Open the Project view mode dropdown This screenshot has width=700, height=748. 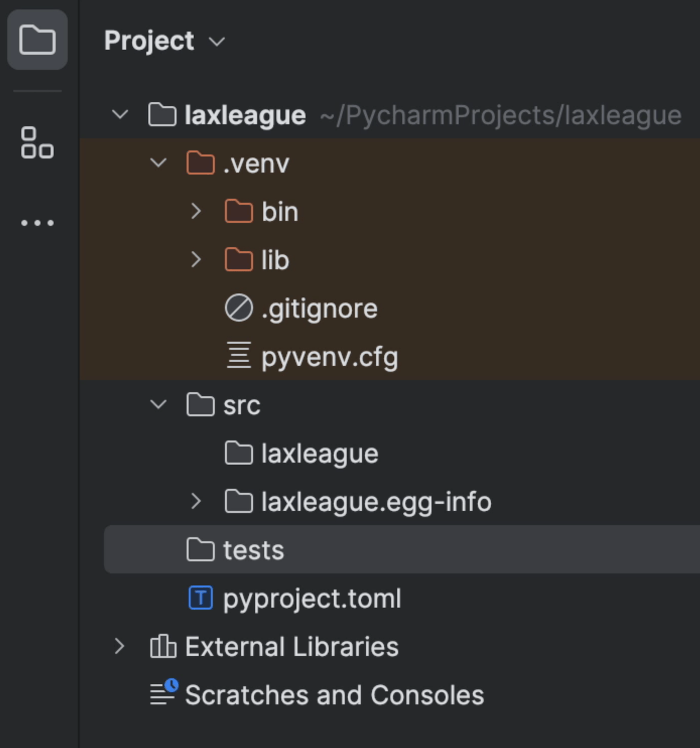pos(218,42)
